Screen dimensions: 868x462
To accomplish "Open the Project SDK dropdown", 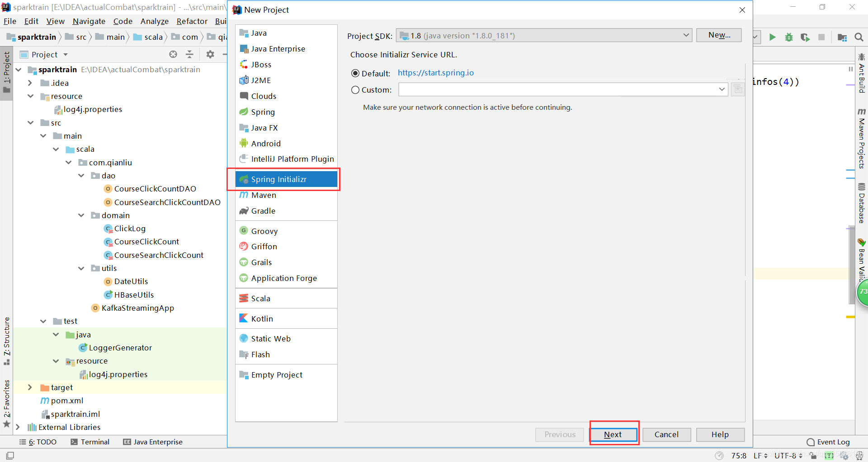I will (544, 35).
